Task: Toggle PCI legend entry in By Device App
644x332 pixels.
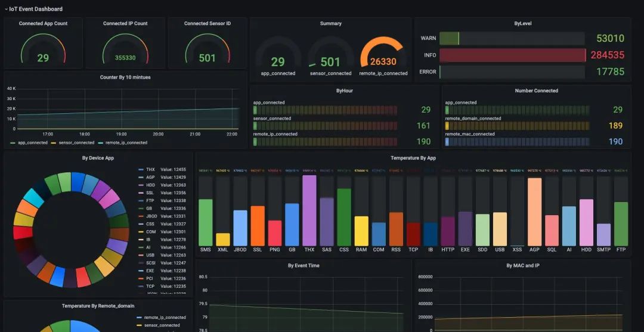Action: click(x=150, y=278)
